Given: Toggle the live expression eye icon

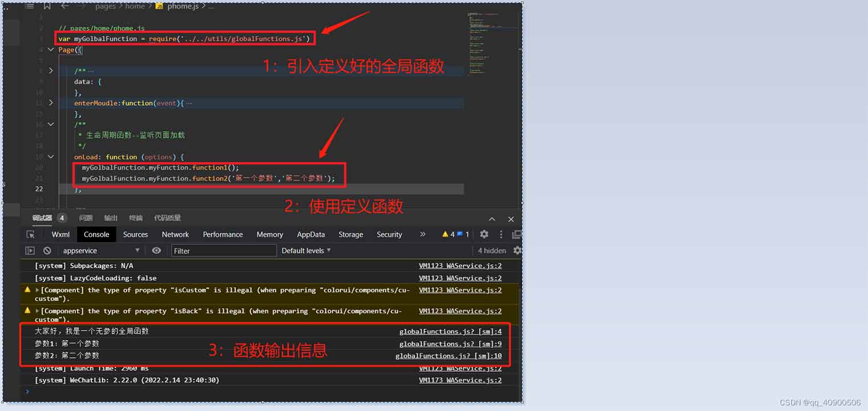Looking at the screenshot, I should (x=156, y=251).
